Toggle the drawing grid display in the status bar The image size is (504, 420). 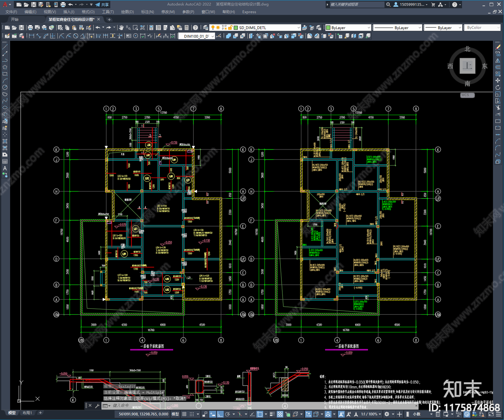coord(184,414)
